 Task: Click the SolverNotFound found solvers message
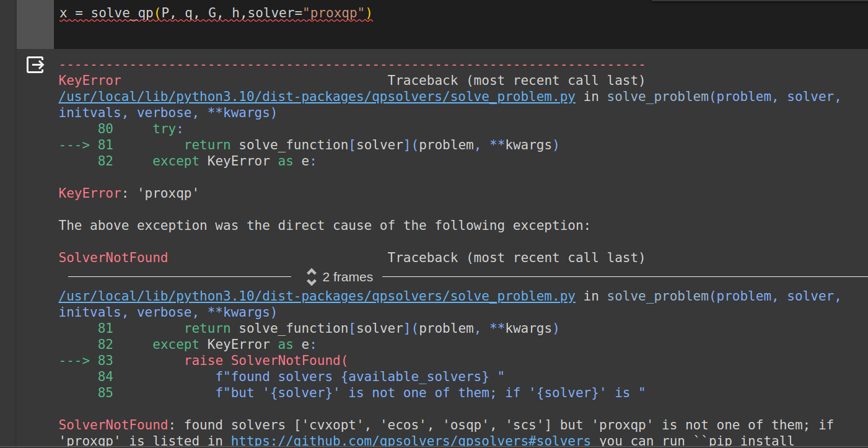point(446,433)
